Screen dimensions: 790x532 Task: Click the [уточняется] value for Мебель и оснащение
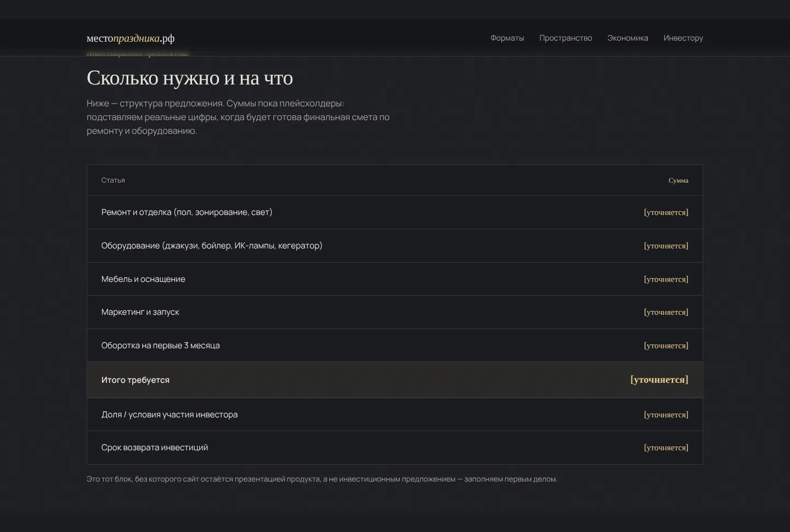tap(666, 279)
